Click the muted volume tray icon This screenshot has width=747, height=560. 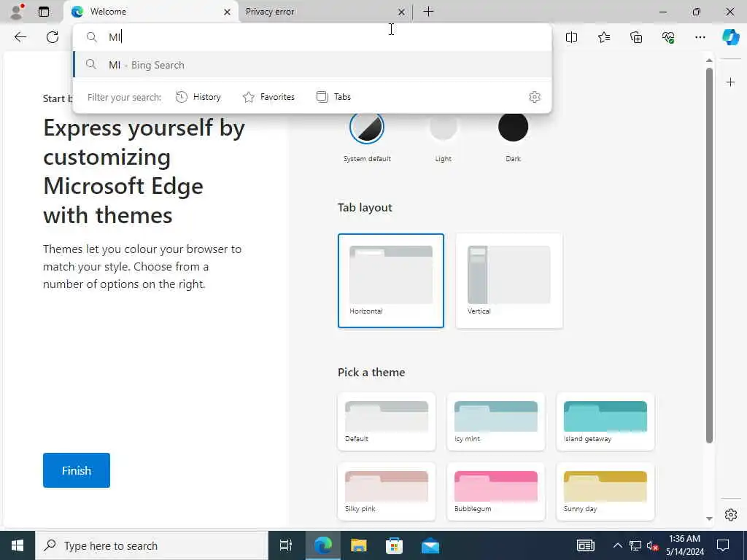click(x=653, y=545)
